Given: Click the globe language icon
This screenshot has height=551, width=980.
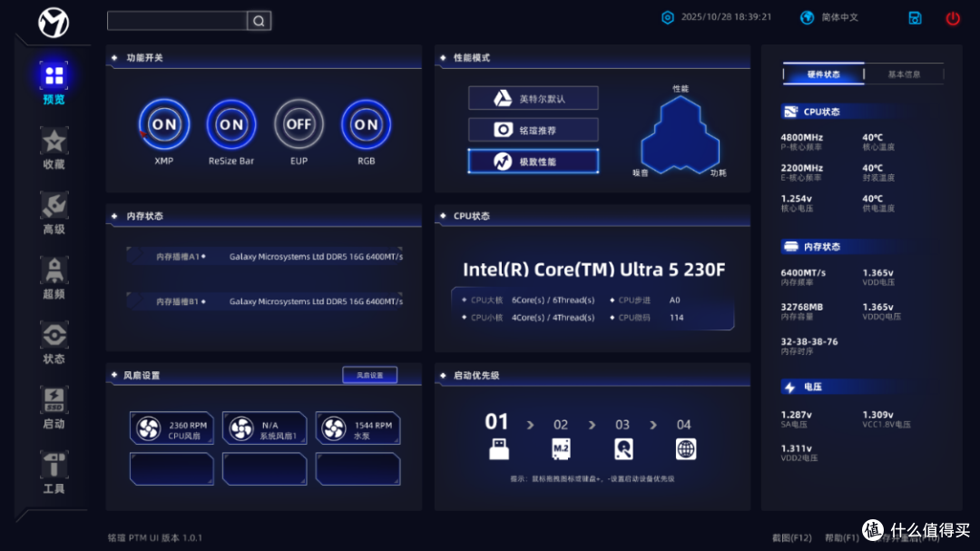Looking at the screenshot, I should 807,17.
